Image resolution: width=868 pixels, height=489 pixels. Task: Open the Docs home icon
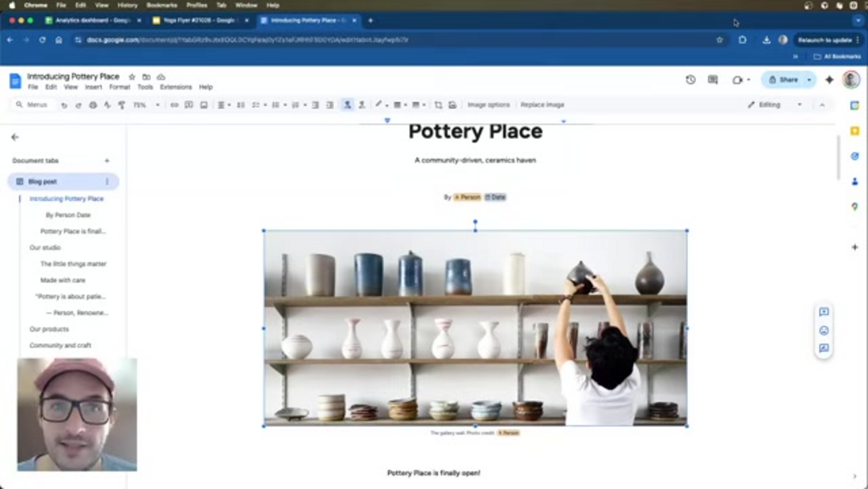pos(13,80)
